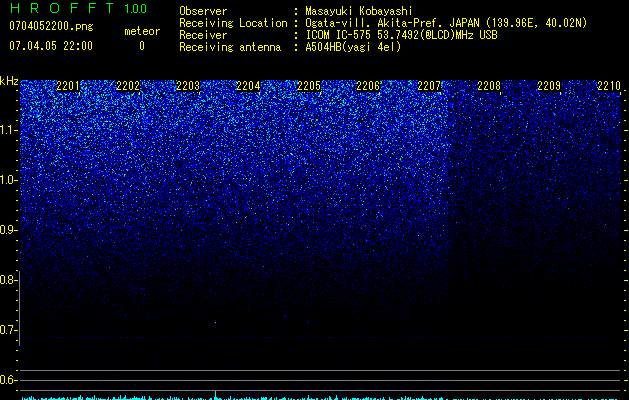Click the 2210 time marker
This screenshot has height=400, width=629.
coord(609,86)
